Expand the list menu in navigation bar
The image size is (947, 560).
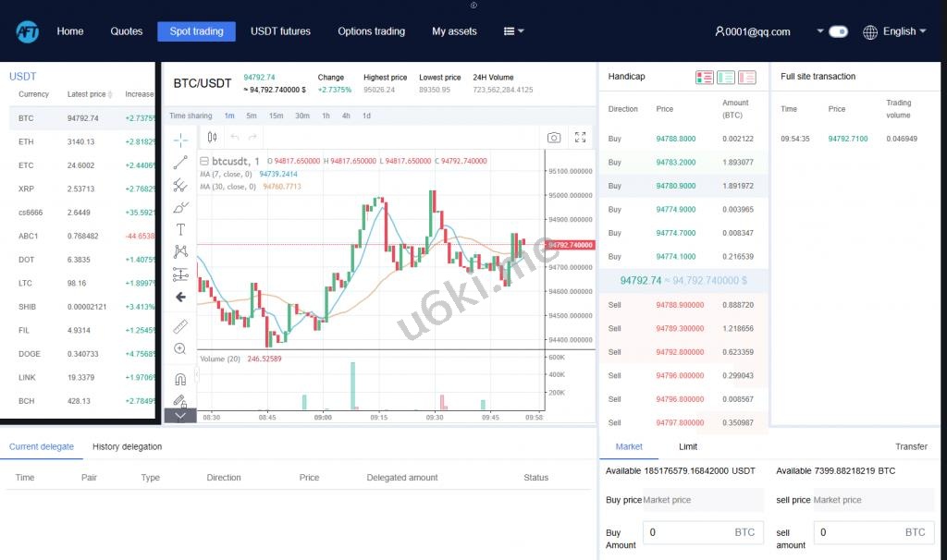[x=513, y=31]
